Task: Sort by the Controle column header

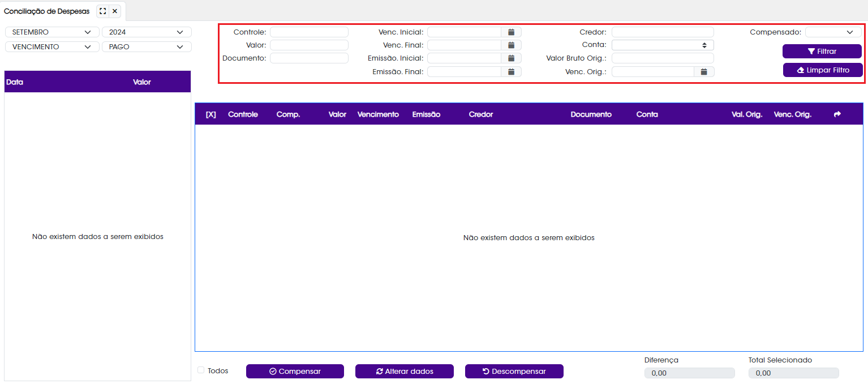Action: (x=243, y=114)
